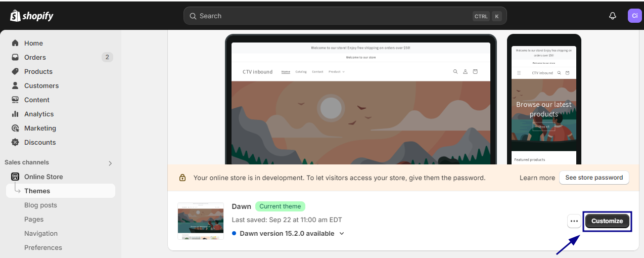Viewport: 644px width, 258px height.
Task: Click the Dawn theme name
Action: point(241,206)
